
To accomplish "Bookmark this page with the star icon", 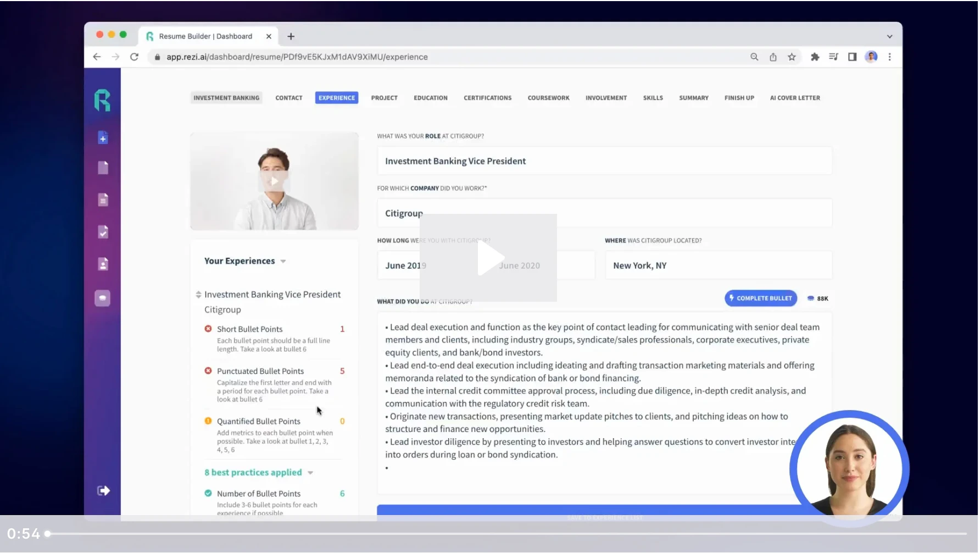I will click(x=792, y=57).
